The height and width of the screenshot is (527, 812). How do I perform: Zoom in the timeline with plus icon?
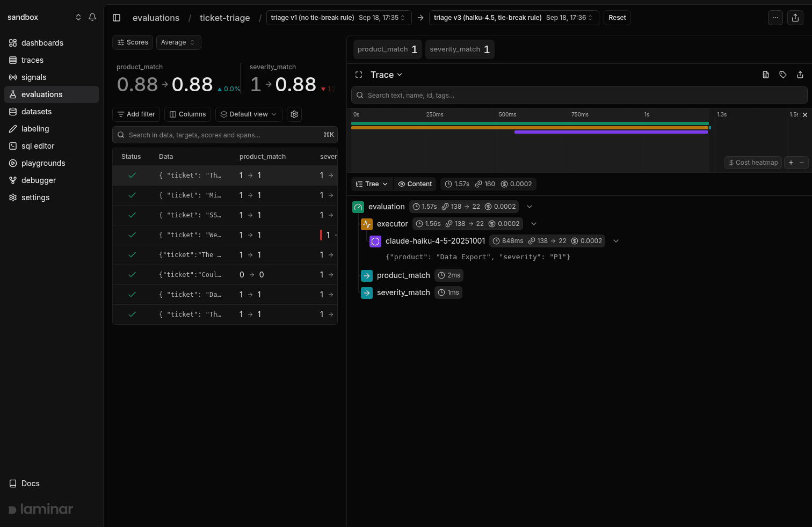[x=791, y=163]
